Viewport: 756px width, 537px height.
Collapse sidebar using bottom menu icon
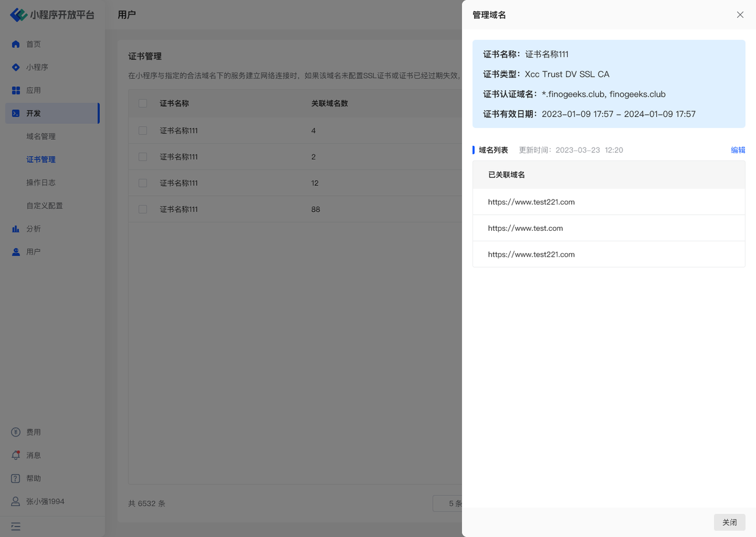[16, 526]
